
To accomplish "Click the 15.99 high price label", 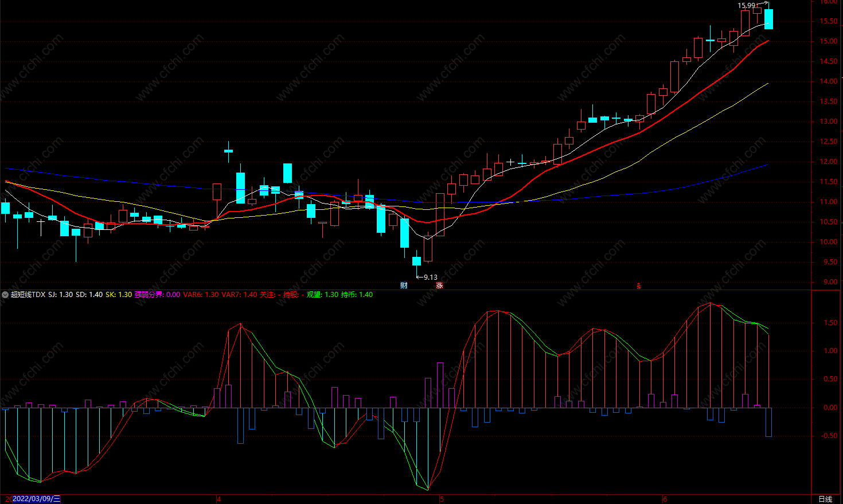I will click(746, 6).
